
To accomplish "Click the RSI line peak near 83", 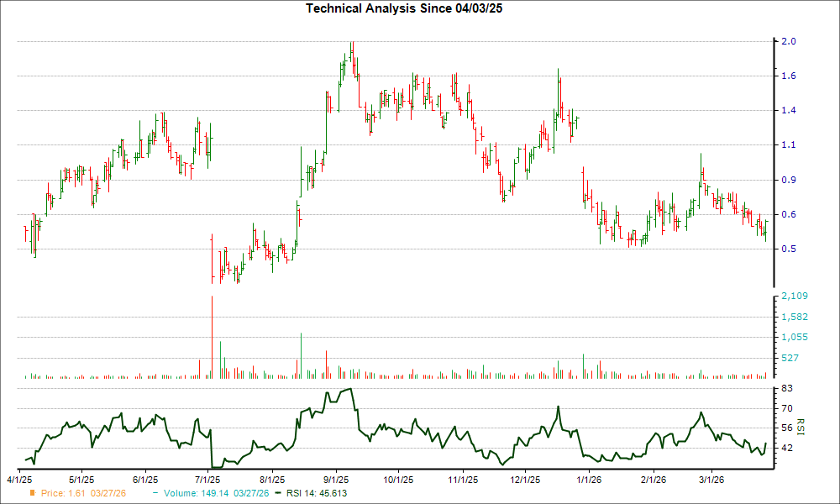I will tap(350, 390).
